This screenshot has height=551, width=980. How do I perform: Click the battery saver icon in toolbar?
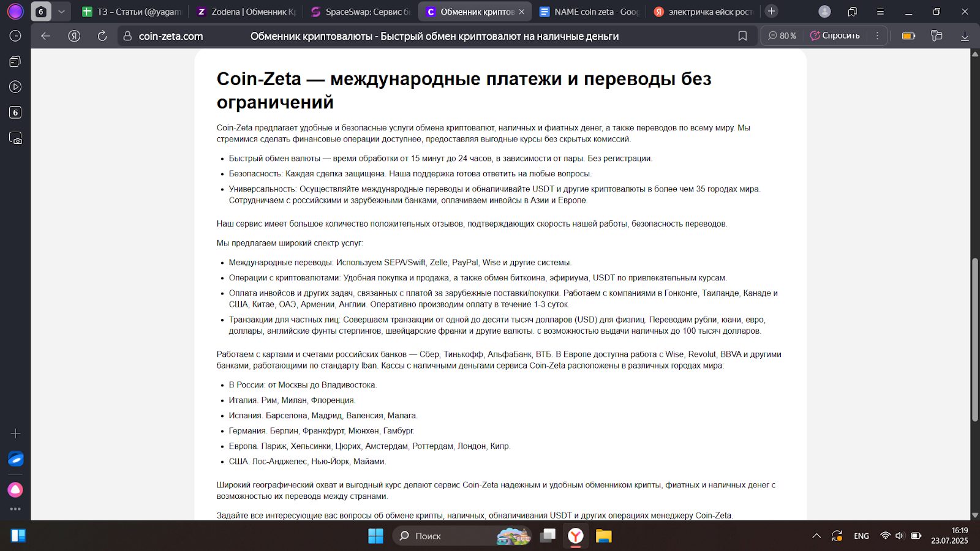click(x=909, y=36)
